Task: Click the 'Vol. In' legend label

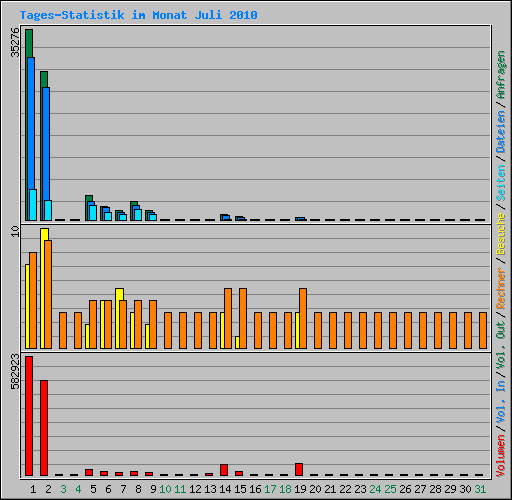Action: [x=501, y=402]
